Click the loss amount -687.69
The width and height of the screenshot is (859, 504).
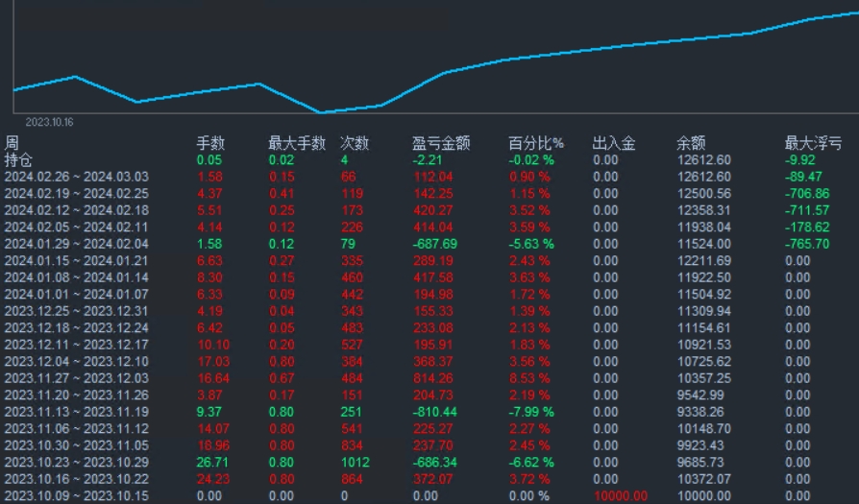coord(435,244)
